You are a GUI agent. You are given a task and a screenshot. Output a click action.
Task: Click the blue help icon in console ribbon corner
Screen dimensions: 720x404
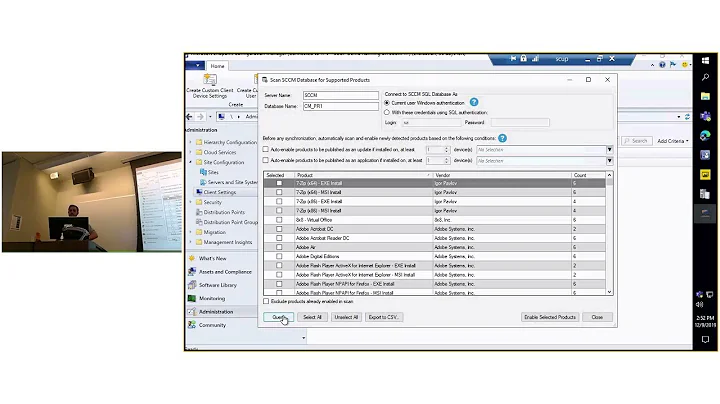tap(662, 65)
